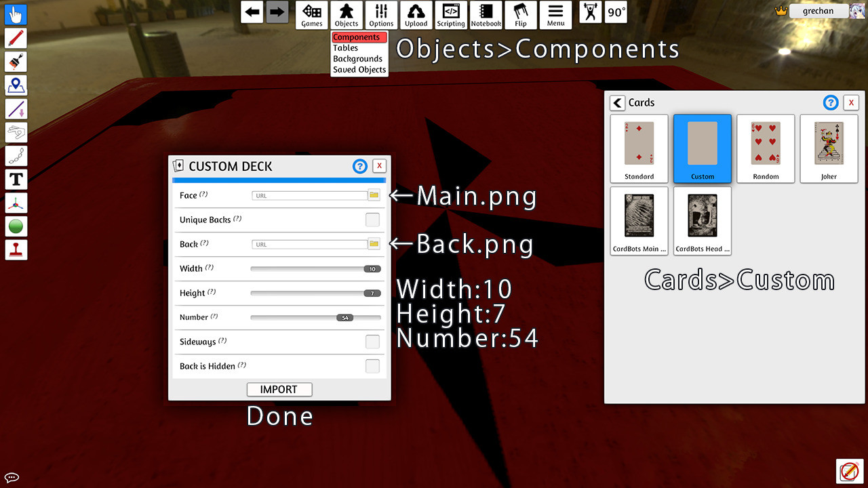
Task: Choose Saved Objects from dropdown menu
Action: 359,70
